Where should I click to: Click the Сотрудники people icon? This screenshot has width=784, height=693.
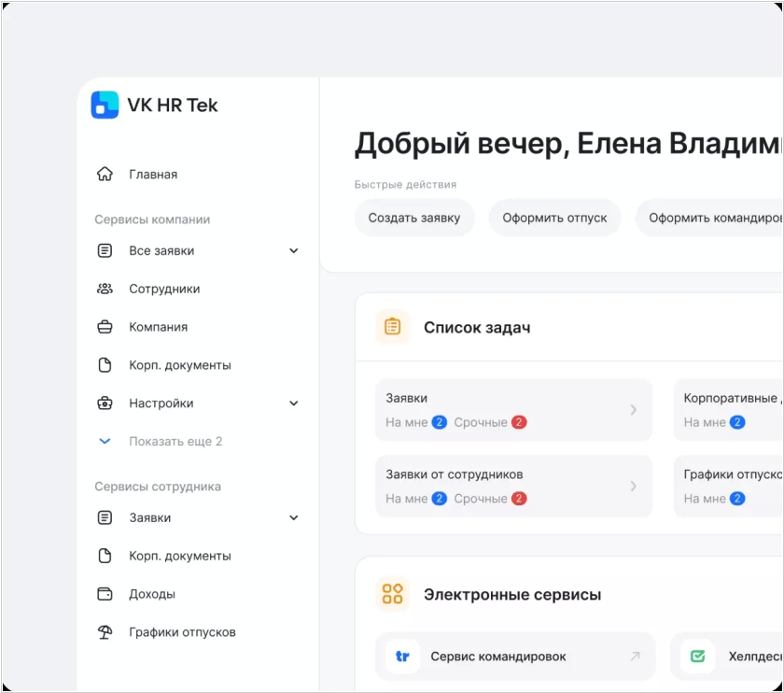point(105,290)
